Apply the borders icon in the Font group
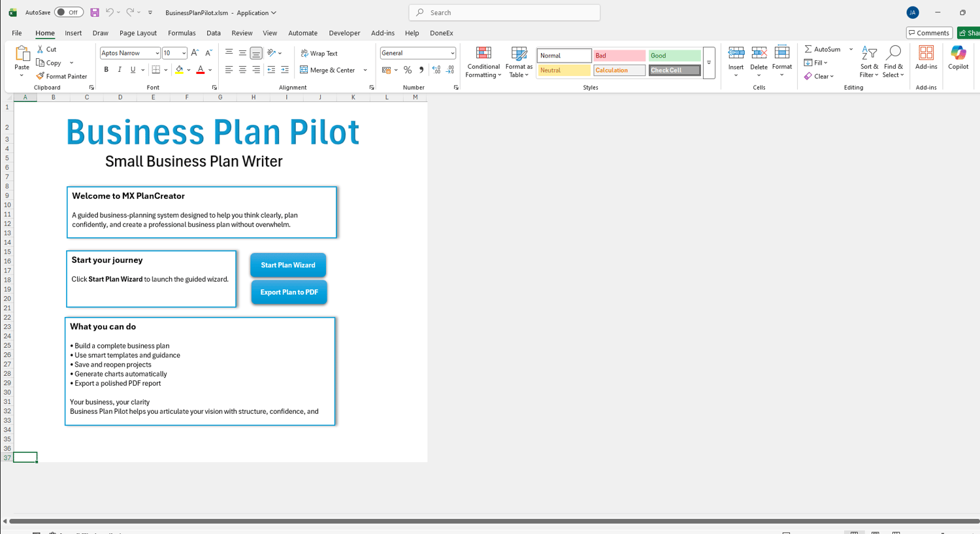The height and width of the screenshot is (534, 980). pyautogui.click(x=155, y=70)
